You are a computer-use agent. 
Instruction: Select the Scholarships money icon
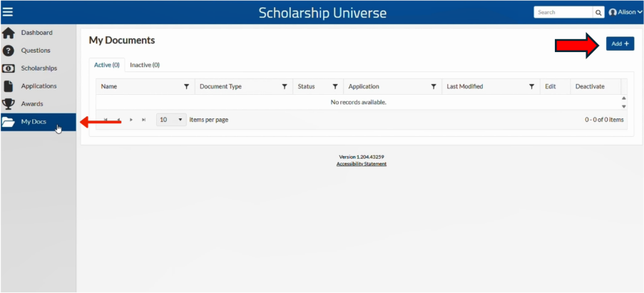[x=9, y=68]
